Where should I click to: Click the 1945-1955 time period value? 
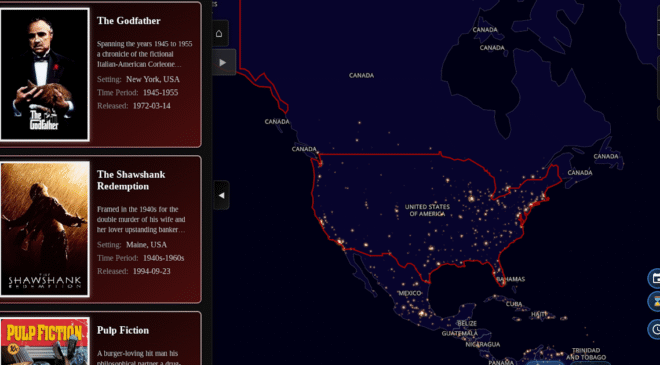click(160, 93)
